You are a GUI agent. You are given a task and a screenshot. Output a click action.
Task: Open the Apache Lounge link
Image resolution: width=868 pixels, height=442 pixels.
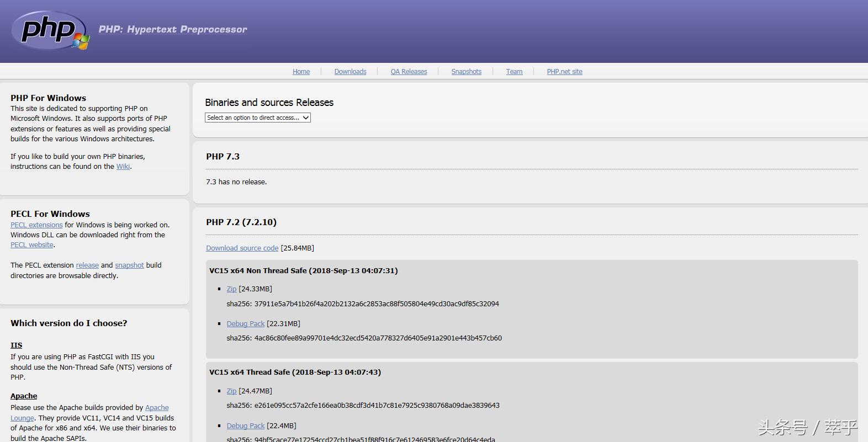(157, 408)
